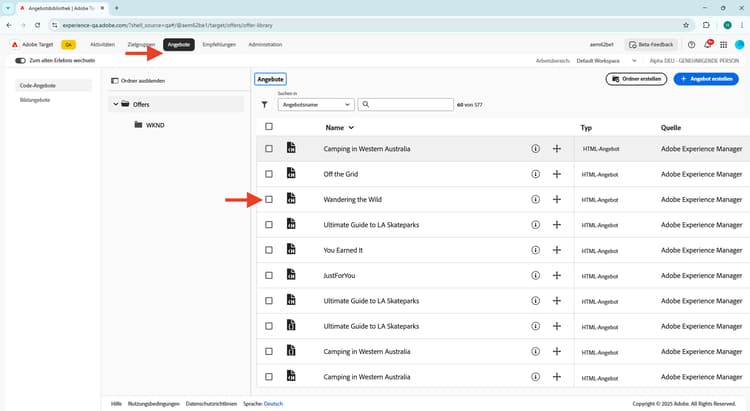Open browser tab search chevron

[8, 8]
